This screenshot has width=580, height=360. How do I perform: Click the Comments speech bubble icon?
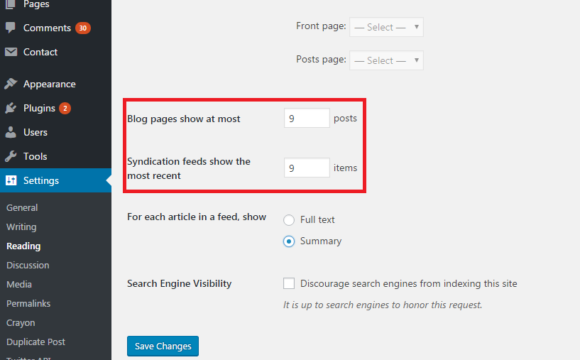coord(11,27)
